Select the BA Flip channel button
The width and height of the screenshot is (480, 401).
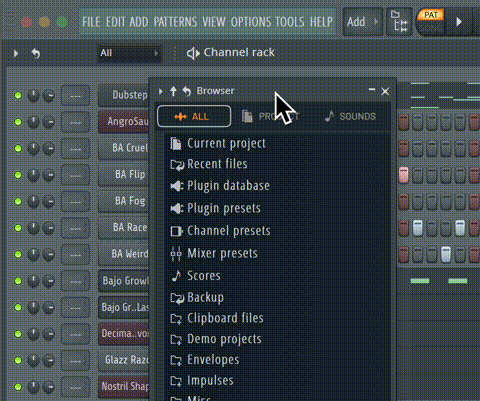coord(124,175)
